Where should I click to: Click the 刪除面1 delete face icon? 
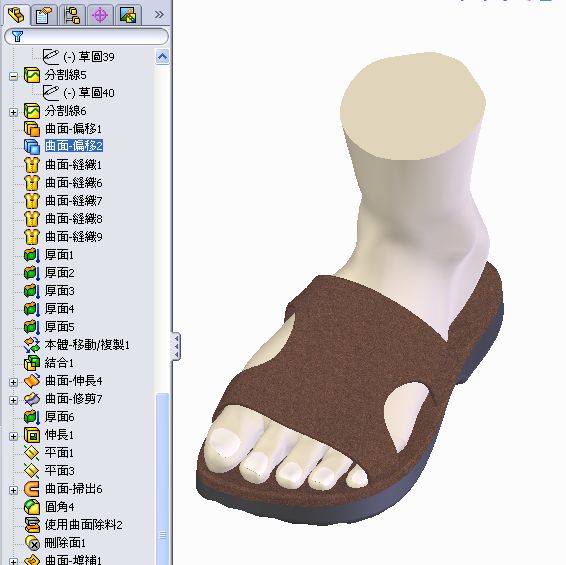[x=32, y=543]
